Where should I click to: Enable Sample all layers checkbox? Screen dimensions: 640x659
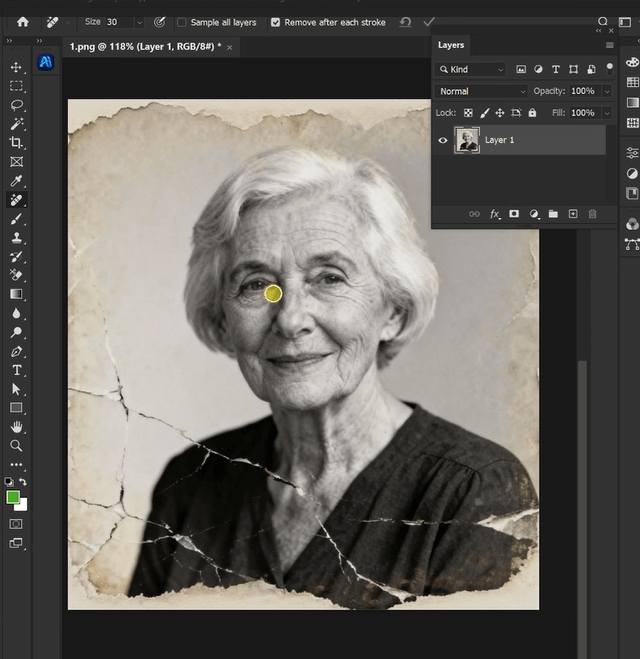[x=182, y=22]
